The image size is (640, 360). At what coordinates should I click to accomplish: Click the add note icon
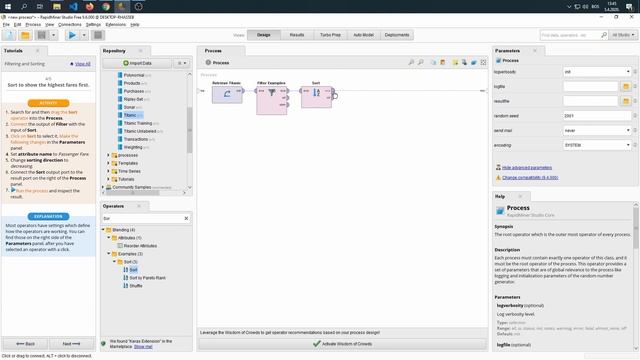[x=455, y=62]
